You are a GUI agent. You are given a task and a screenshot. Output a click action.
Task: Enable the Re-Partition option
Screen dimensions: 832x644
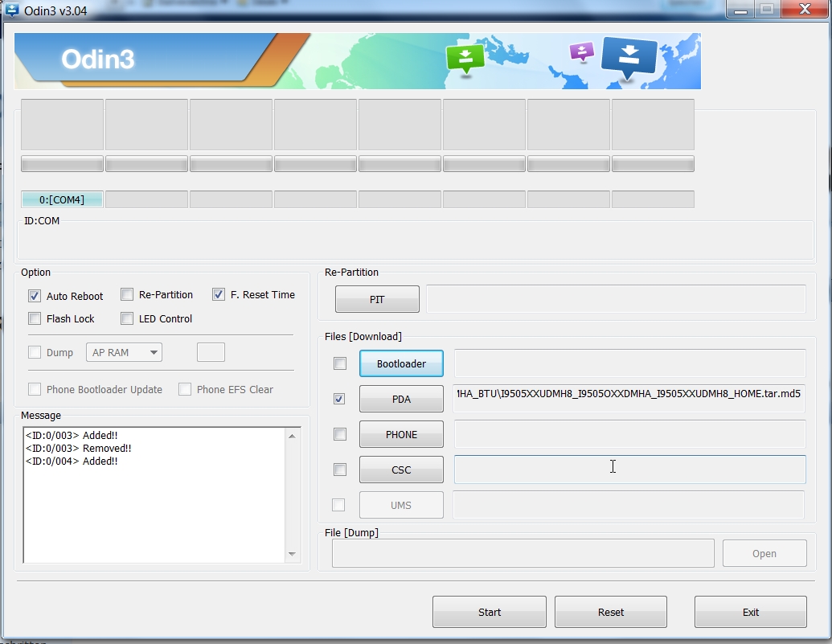click(x=127, y=294)
